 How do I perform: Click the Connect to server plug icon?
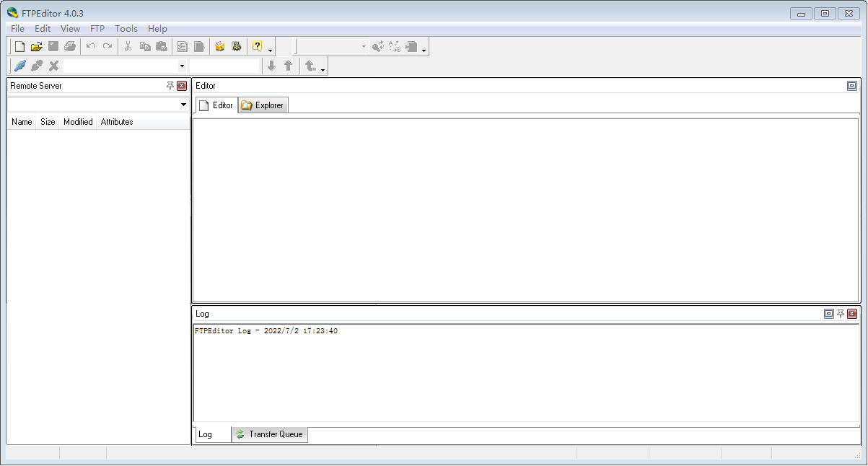click(x=20, y=66)
